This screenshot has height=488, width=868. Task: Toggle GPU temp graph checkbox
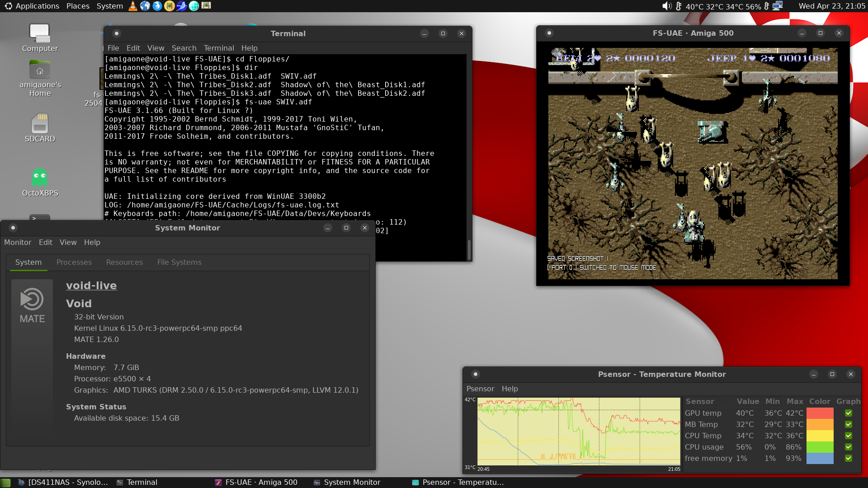[849, 413]
